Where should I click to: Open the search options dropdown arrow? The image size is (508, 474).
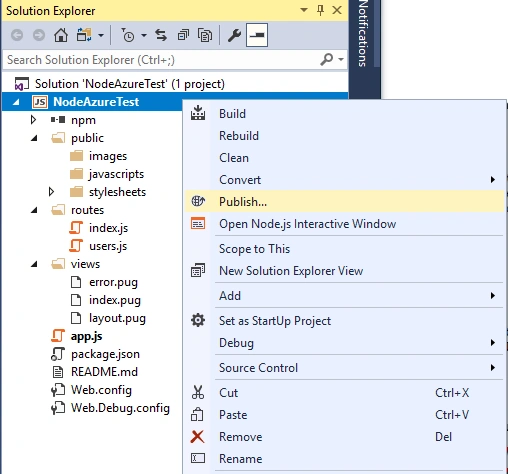(341, 60)
